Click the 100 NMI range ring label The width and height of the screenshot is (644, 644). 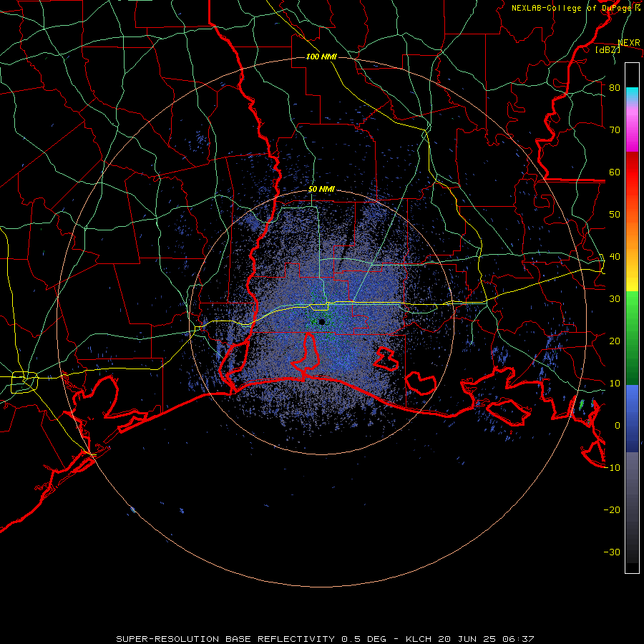pyautogui.click(x=321, y=57)
